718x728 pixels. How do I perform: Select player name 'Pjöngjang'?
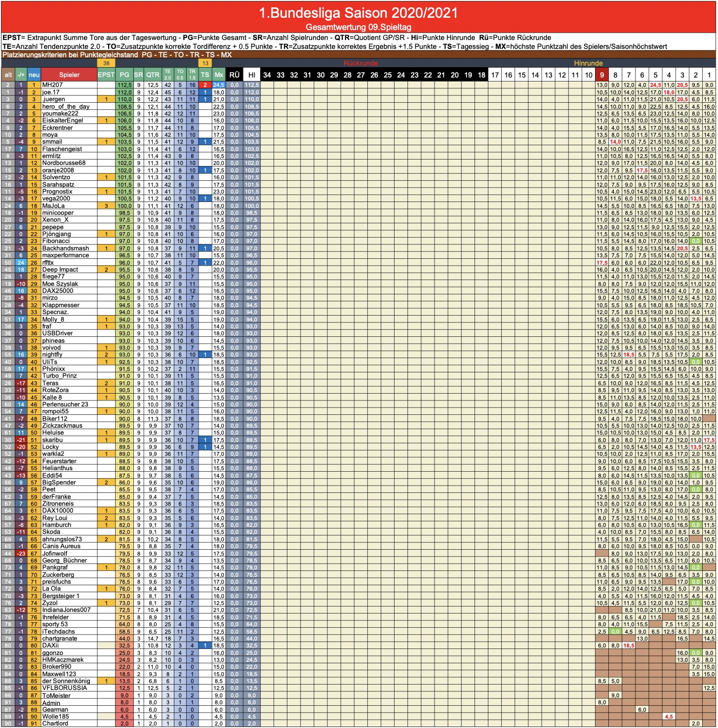[x=57, y=234]
